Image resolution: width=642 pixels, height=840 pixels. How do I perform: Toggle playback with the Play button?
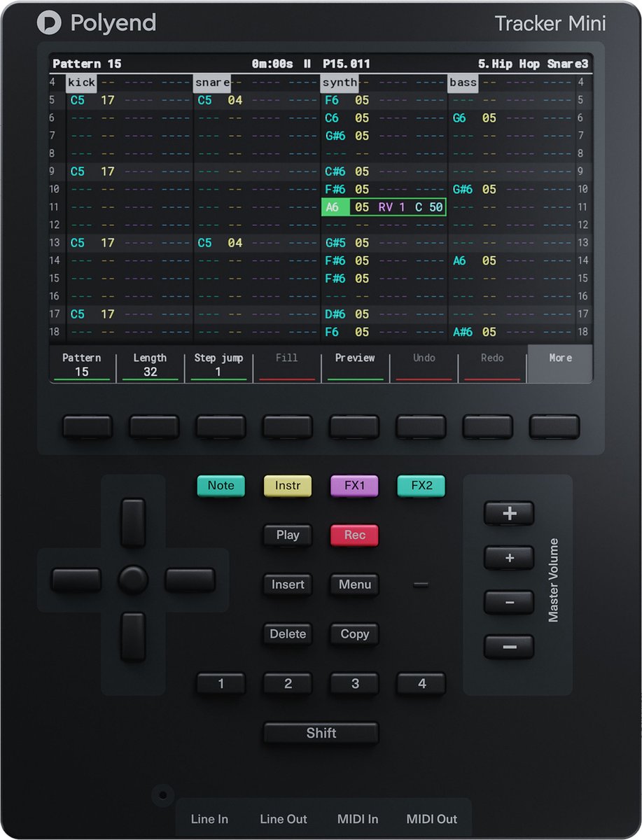286,535
